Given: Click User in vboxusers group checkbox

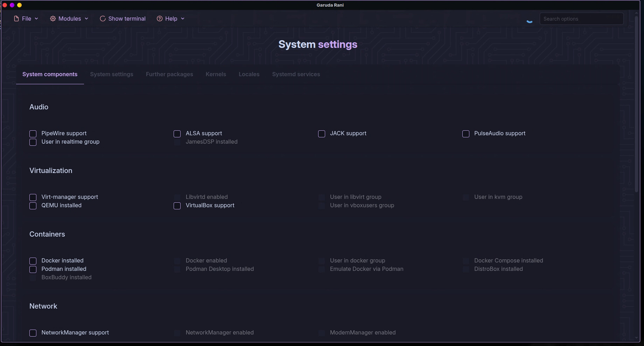Looking at the screenshot, I should tap(322, 206).
